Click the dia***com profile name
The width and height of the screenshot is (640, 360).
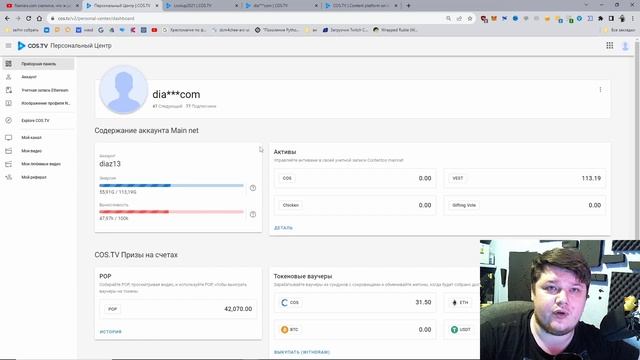coord(176,94)
